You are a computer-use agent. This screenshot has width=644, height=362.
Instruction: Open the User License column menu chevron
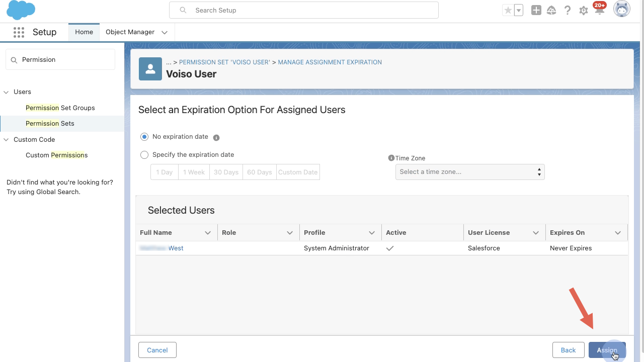536,233
